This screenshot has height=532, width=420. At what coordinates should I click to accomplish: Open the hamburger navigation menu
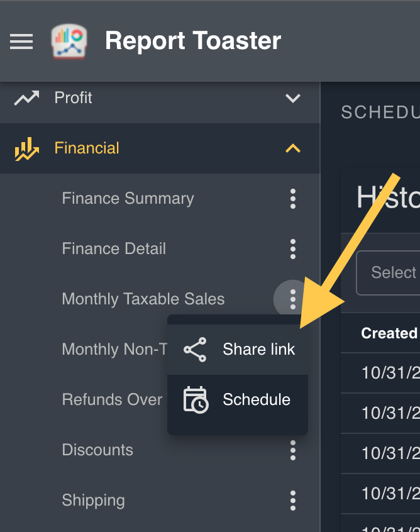pyautogui.click(x=21, y=42)
